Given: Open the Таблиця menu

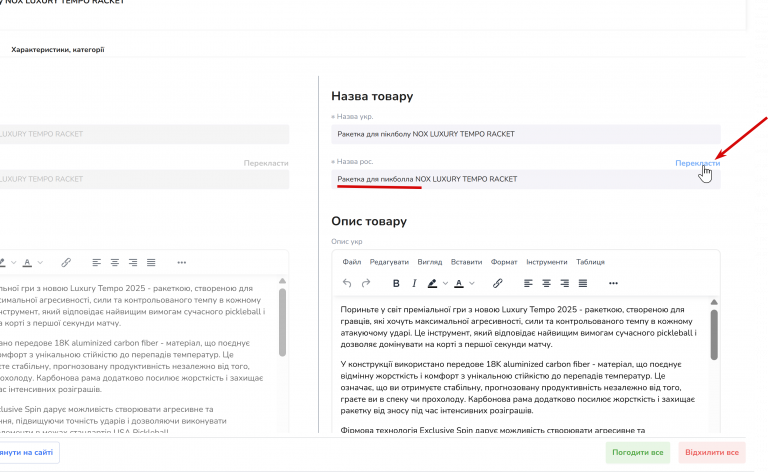Looking at the screenshot, I should click(590, 262).
